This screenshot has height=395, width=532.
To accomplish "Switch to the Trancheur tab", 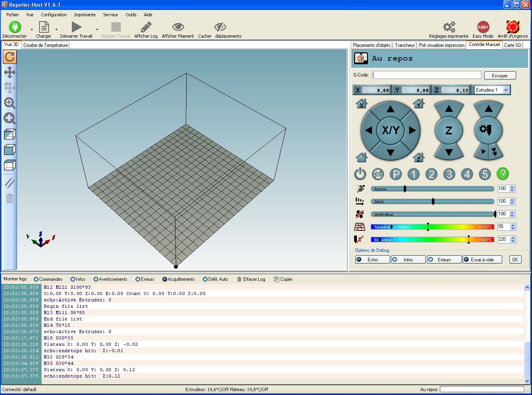I will pyautogui.click(x=405, y=45).
